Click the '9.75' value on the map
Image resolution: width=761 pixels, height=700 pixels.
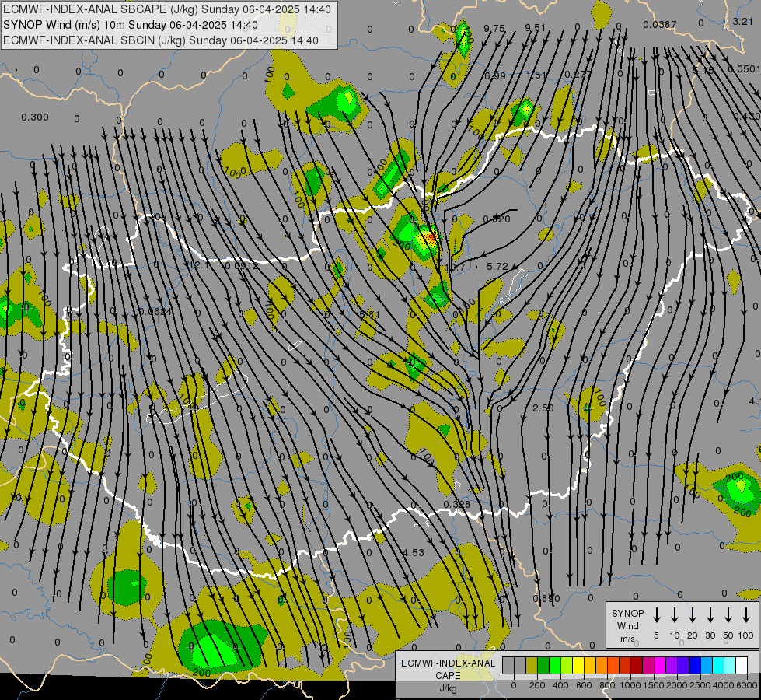pos(494,29)
